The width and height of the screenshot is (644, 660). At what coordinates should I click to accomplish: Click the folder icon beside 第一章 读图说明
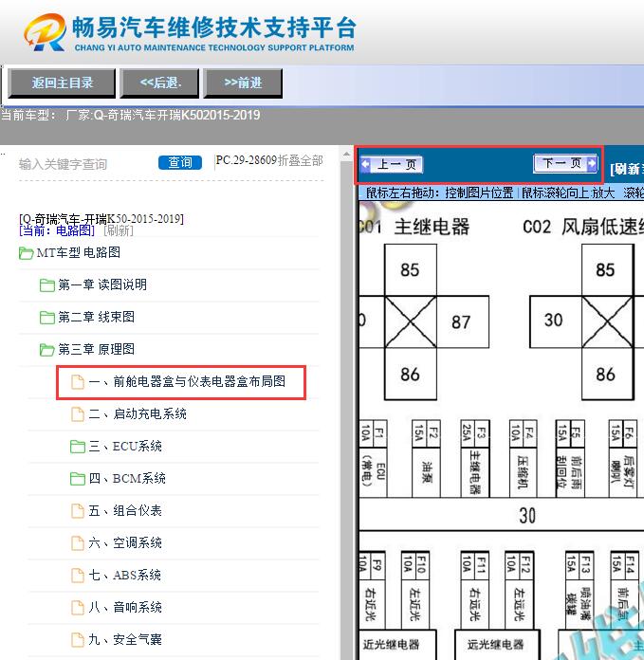click(x=46, y=285)
